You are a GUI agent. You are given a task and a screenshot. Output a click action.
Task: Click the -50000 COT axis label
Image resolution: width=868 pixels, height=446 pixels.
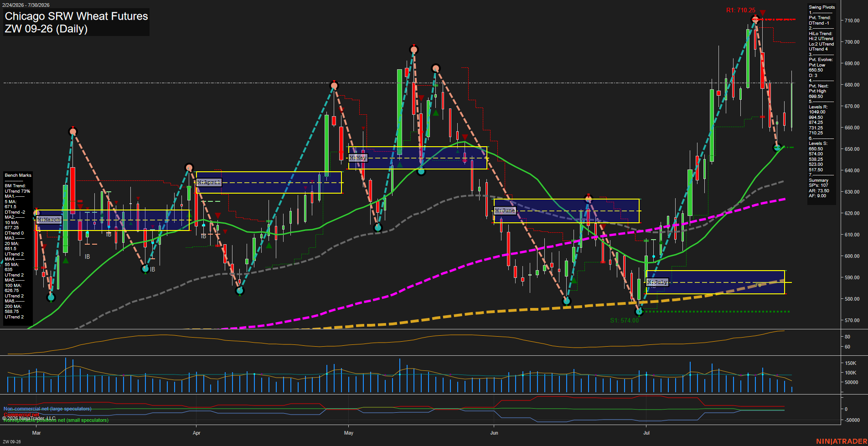(852, 420)
